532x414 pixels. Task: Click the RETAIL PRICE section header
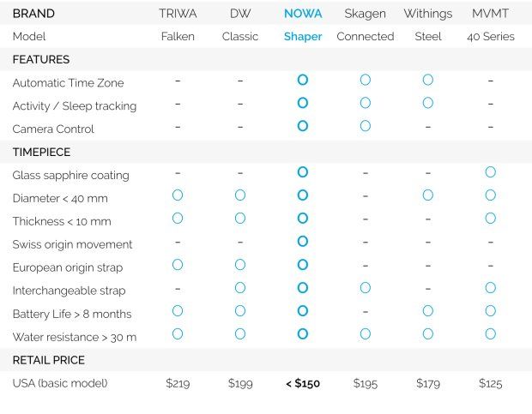click(x=48, y=360)
